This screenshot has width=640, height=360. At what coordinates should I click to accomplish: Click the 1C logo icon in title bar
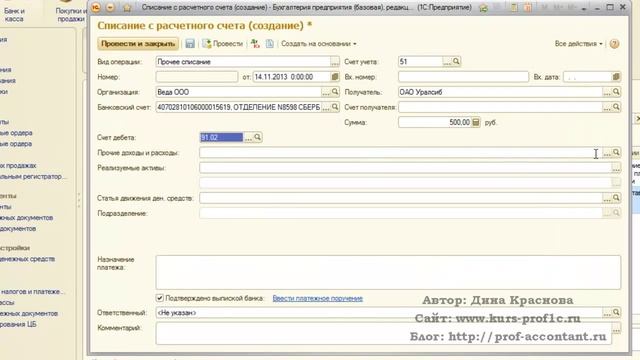(96, 7)
